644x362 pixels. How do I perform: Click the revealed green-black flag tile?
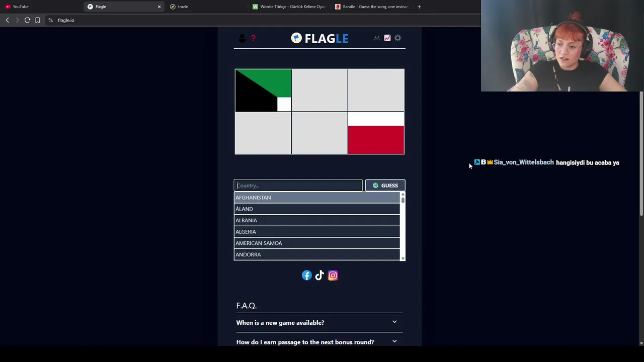point(263,90)
